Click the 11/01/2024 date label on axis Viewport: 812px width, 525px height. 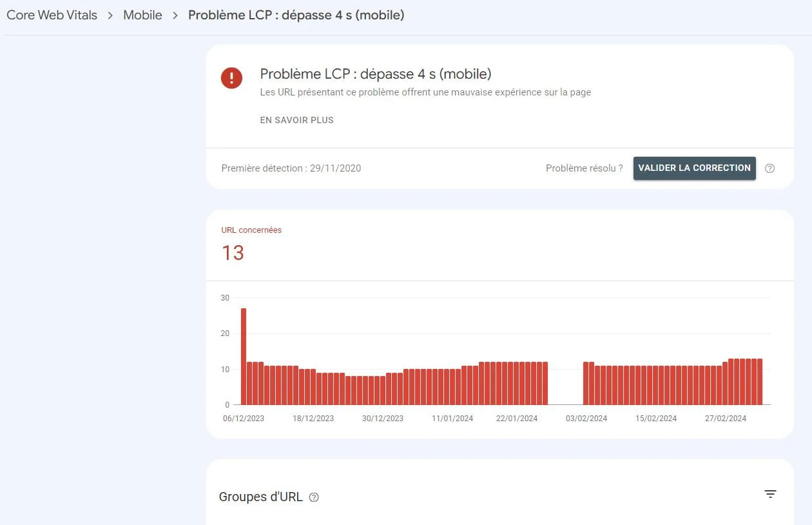click(452, 419)
